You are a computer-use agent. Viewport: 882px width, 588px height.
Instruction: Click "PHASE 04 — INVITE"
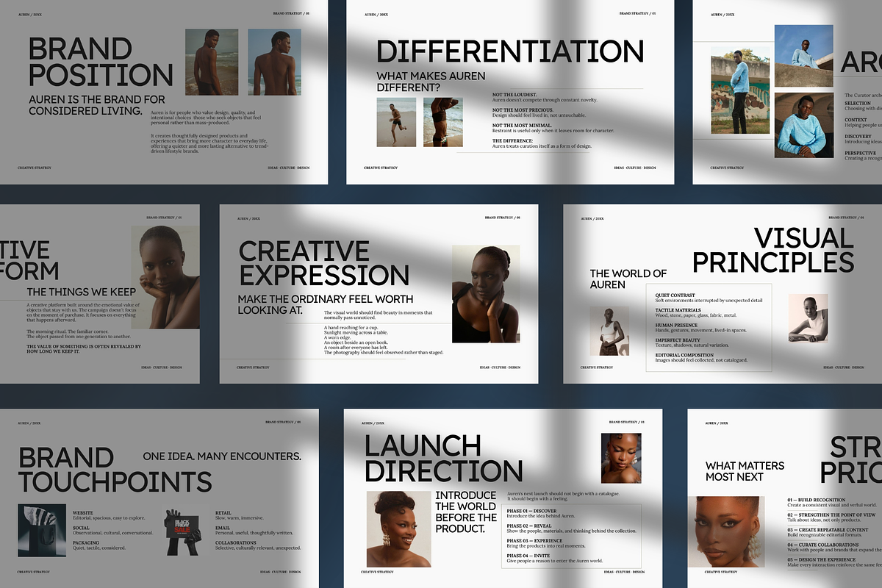point(528,556)
